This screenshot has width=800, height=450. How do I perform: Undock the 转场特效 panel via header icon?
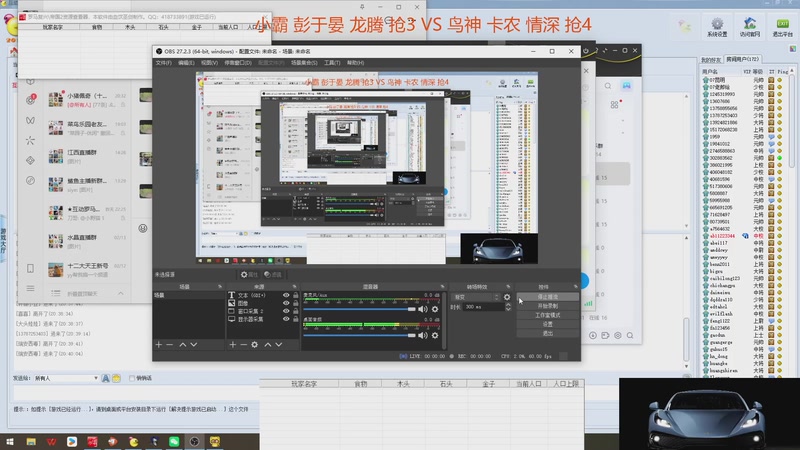click(508, 287)
